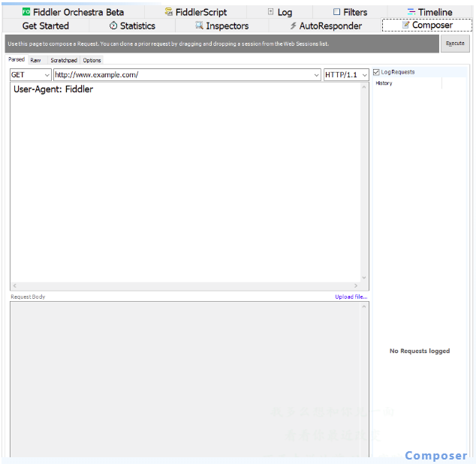Open the Timeline tab
476x464 pixels.
click(430, 12)
